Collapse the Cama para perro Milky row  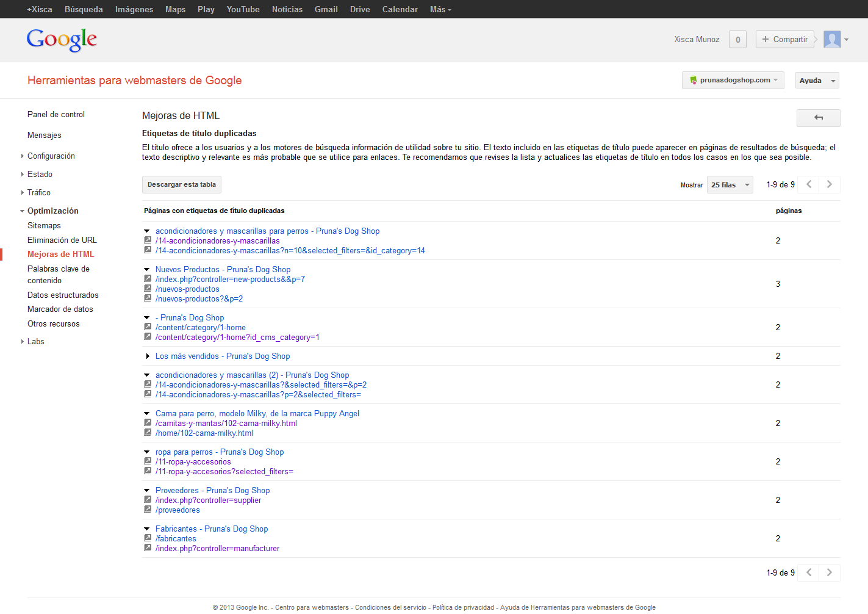click(x=147, y=413)
